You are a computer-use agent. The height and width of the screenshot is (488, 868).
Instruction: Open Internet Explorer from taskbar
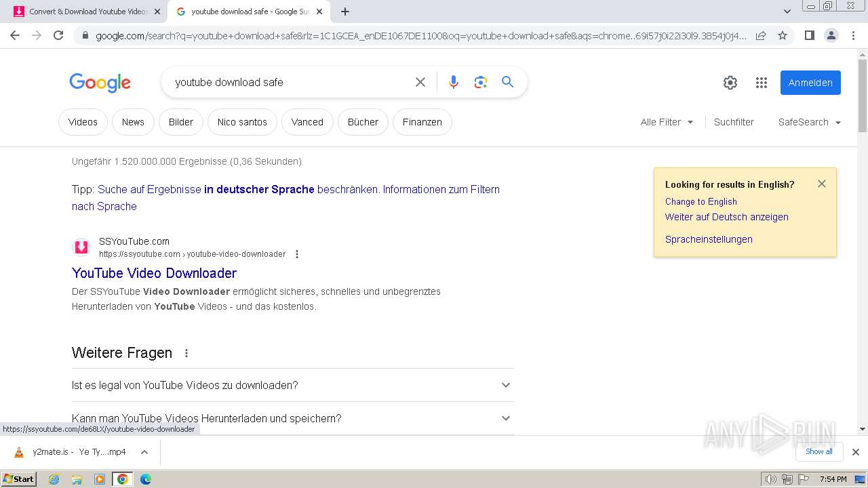54,479
